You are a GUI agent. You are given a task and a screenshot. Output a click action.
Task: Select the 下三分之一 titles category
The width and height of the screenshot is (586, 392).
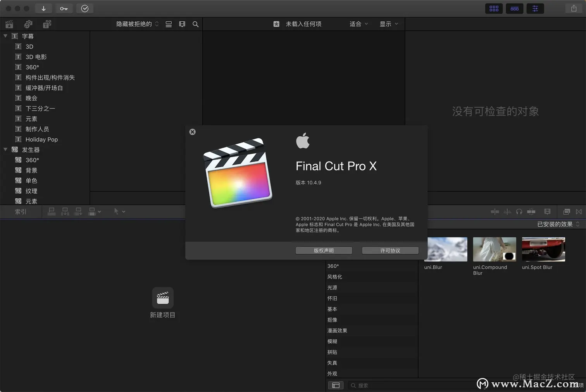(x=40, y=108)
